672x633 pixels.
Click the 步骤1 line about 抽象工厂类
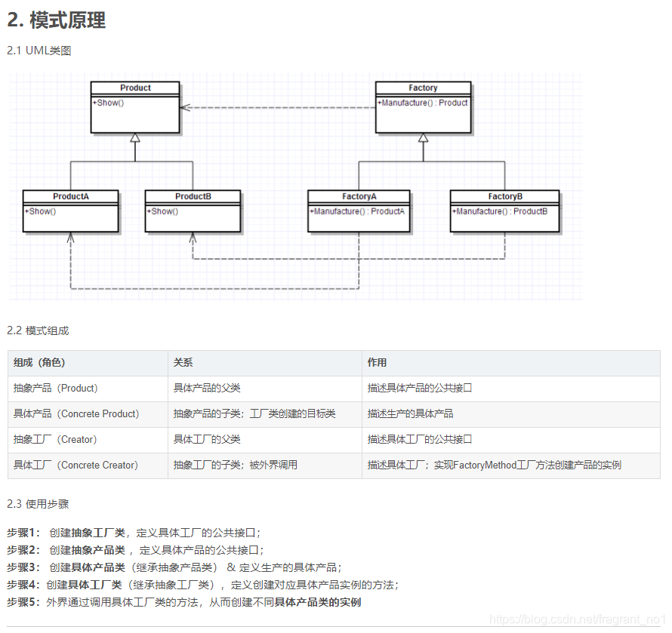pyautogui.click(x=134, y=533)
